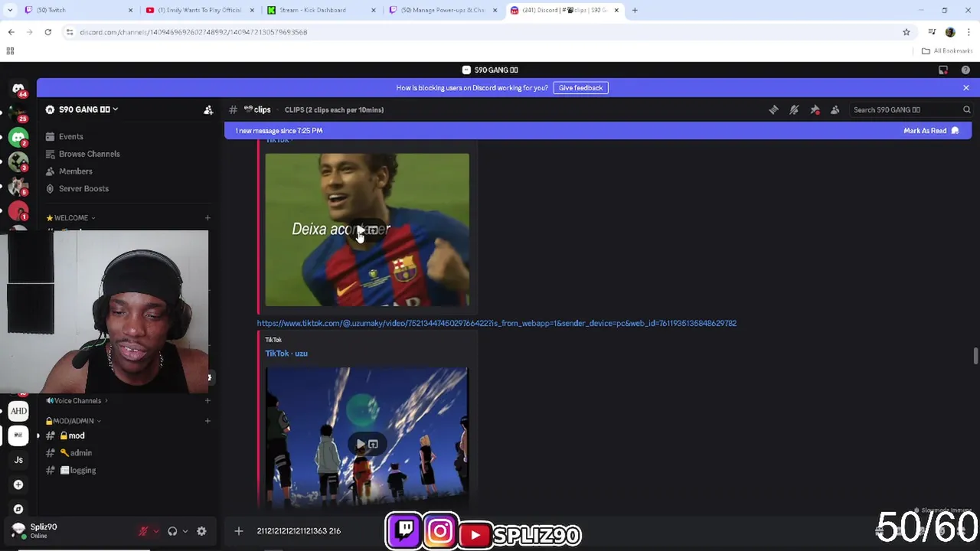Show pinned messages in clips channel
This screenshot has width=980, height=551.
point(815,109)
